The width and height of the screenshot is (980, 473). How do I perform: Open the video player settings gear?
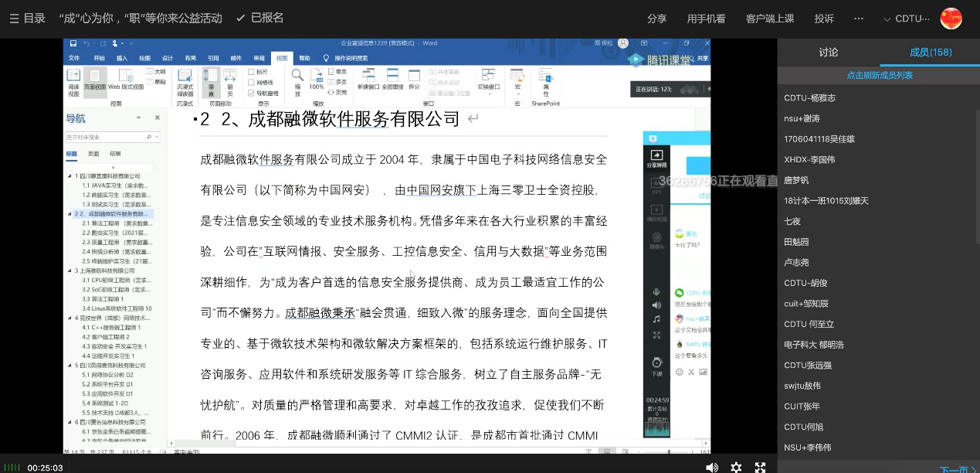(x=736, y=467)
